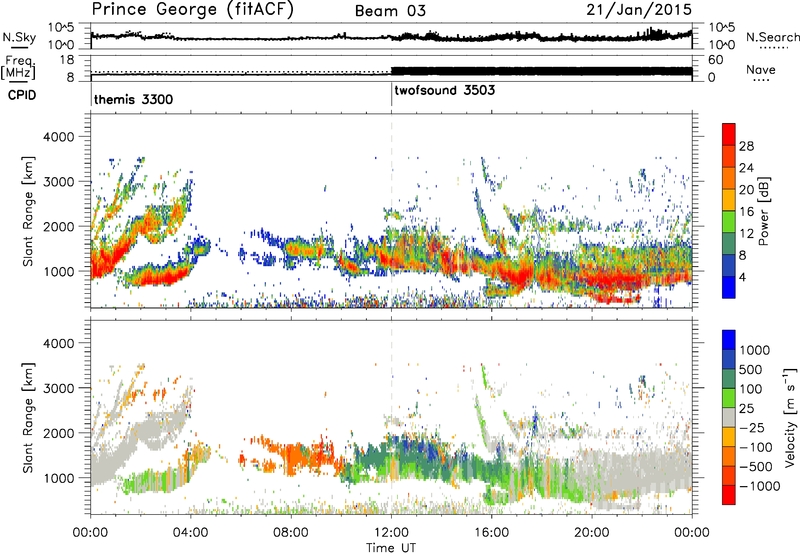Click the date "21/Jan/2015"

[x=639, y=9]
